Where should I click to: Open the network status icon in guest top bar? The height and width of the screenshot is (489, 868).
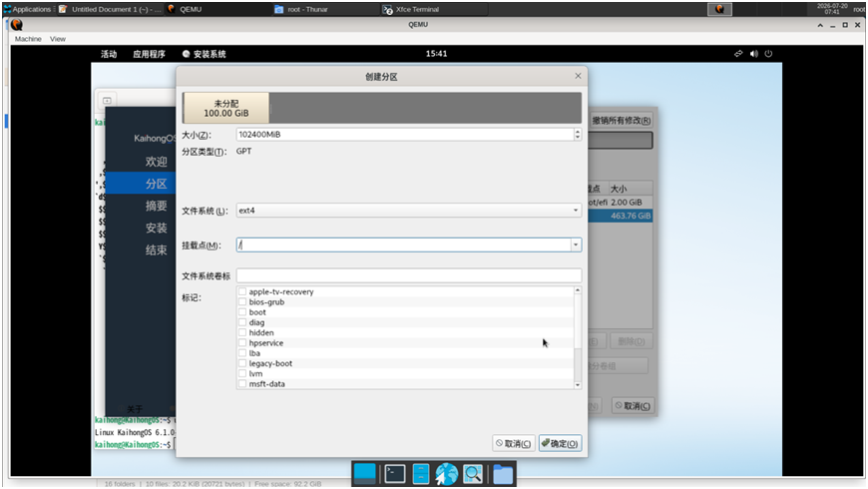click(x=738, y=54)
